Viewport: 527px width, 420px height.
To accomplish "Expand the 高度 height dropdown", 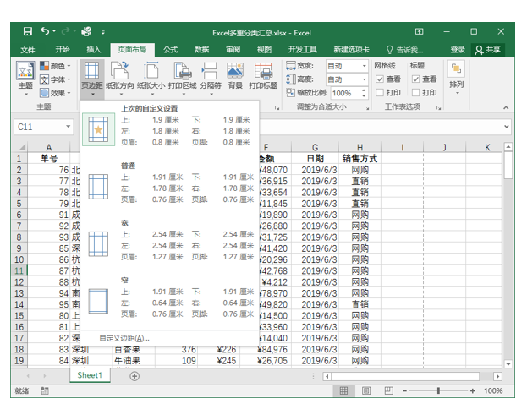I will pos(365,79).
